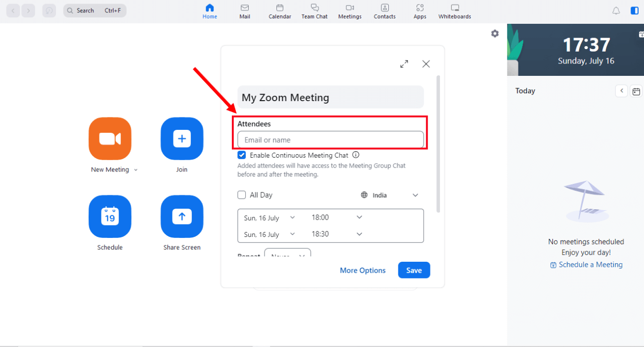Open the start date Sun, 16 July dropdown
Image resolution: width=644 pixels, height=347 pixels.
[x=269, y=218]
